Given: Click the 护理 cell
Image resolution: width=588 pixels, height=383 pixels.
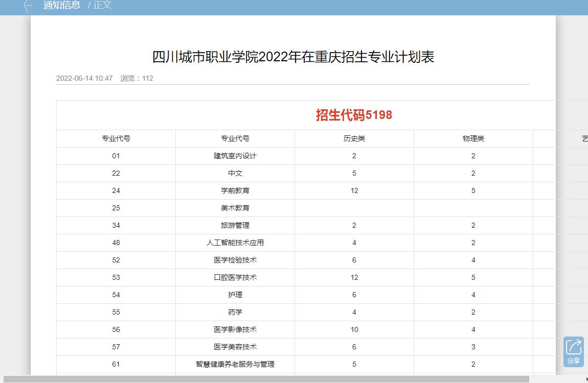Looking at the screenshot, I should [x=235, y=295].
